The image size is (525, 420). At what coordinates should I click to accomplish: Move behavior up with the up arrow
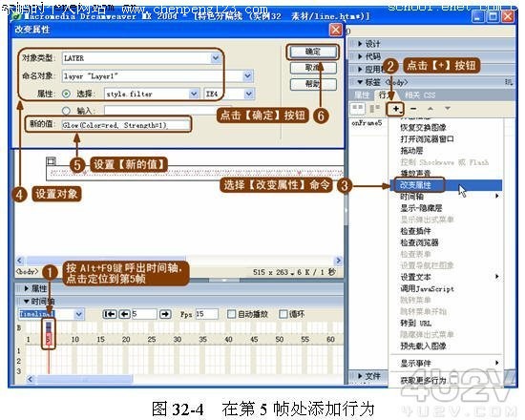(x=430, y=109)
